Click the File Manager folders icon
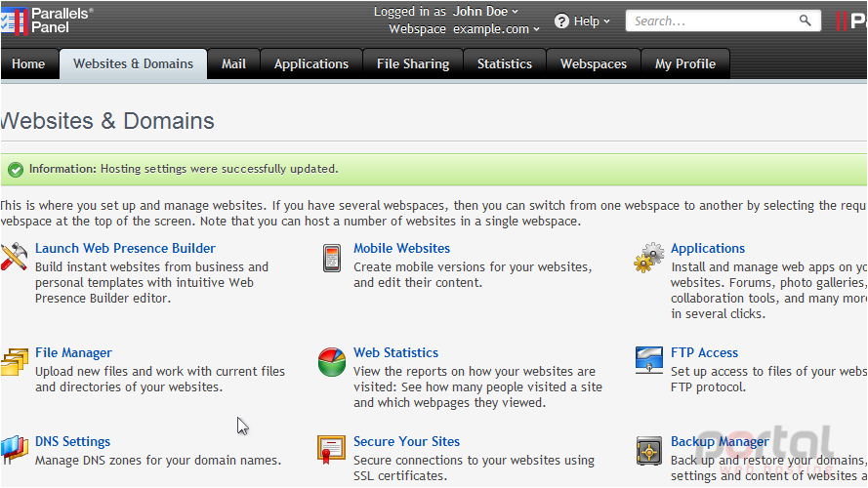This screenshot has width=868, height=488. [15, 362]
